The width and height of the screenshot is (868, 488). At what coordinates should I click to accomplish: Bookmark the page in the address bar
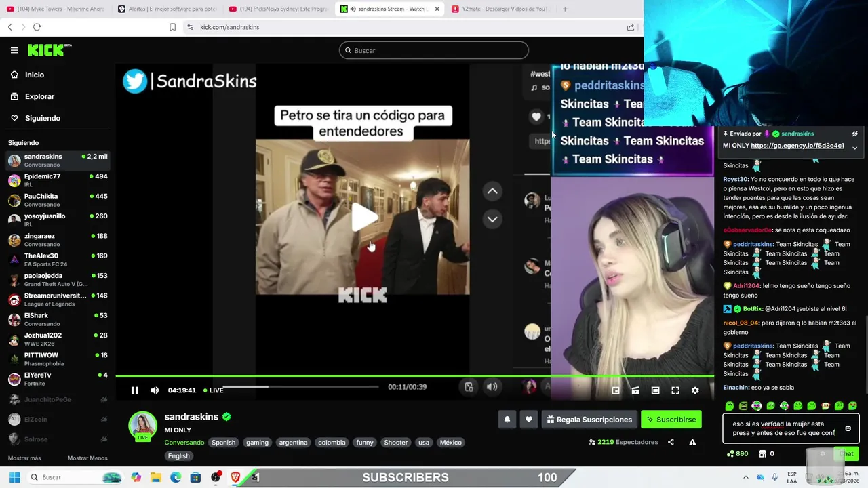172,27
